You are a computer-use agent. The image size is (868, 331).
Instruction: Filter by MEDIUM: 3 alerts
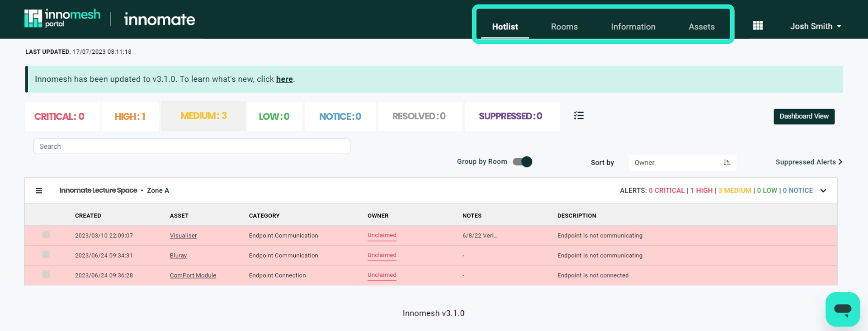click(x=203, y=116)
